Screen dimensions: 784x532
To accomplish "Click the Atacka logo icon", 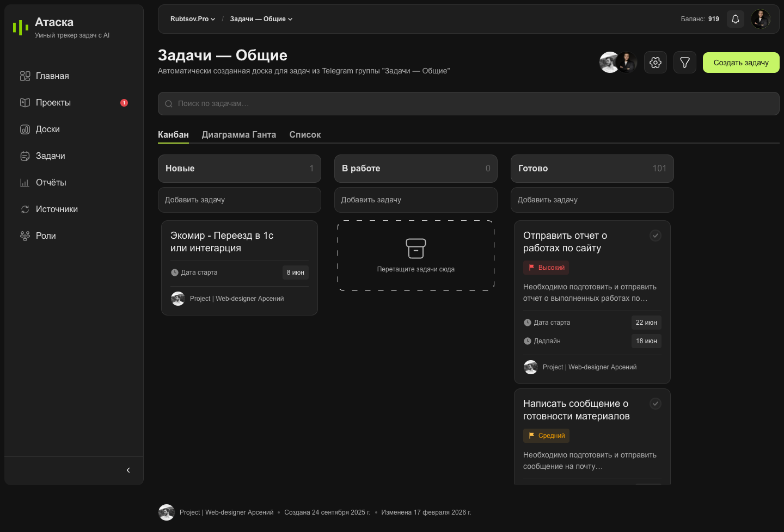I will point(21,27).
